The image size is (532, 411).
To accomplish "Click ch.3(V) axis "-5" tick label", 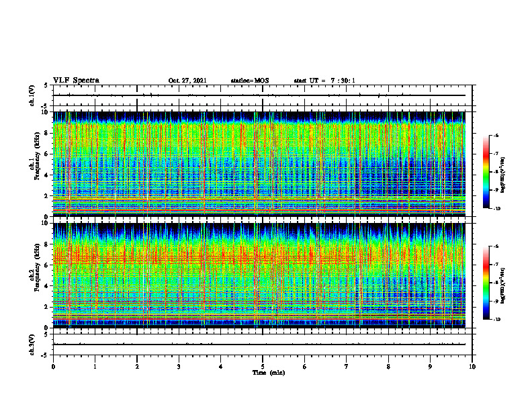I will [45, 355].
